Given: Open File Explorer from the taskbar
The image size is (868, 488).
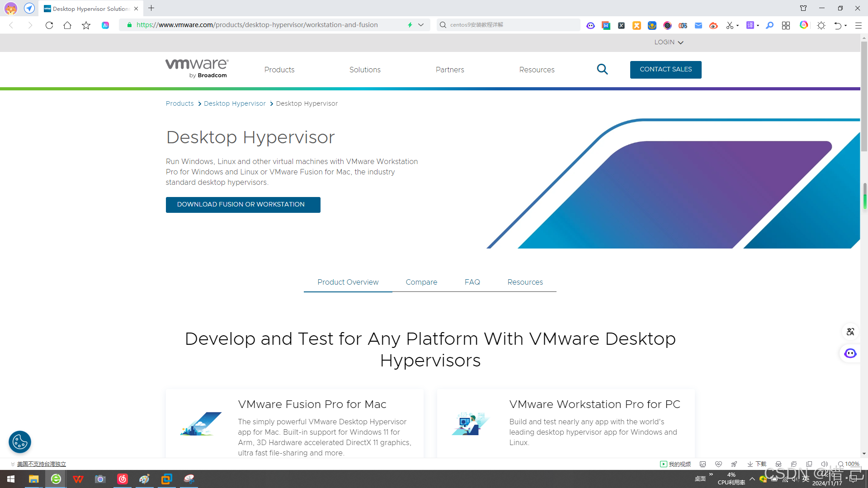Looking at the screenshot, I should [33, 479].
